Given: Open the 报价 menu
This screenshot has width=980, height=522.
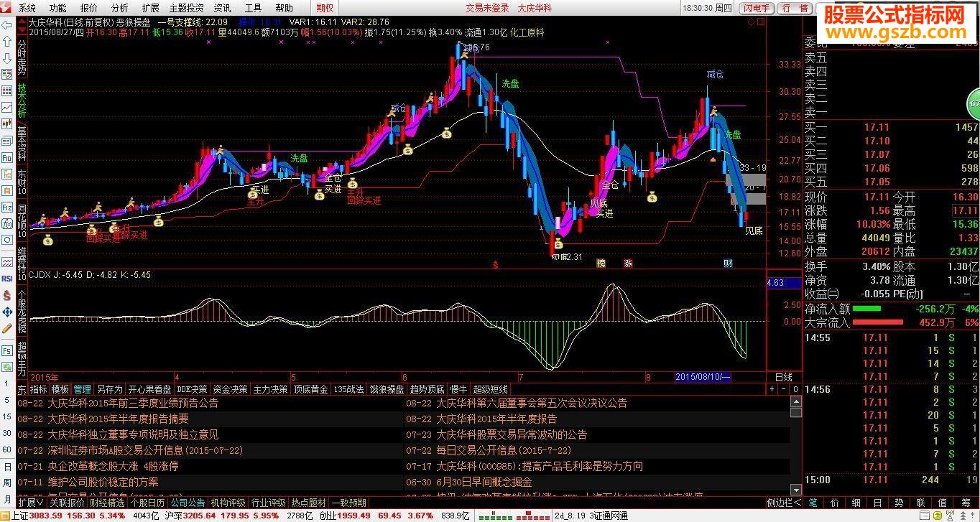Looking at the screenshot, I should [89, 8].
